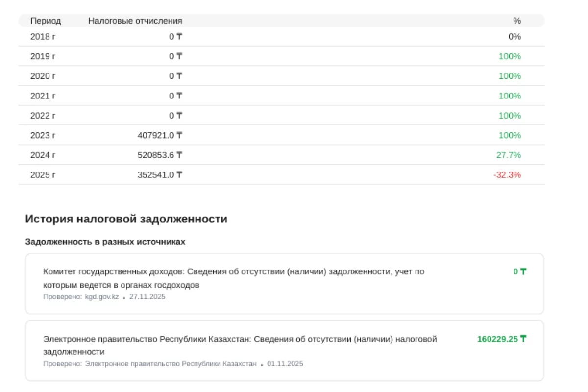Click the tenge symbol beside 352541.0
This screenshot has width=588, height=392.
(x=179, y=174)
